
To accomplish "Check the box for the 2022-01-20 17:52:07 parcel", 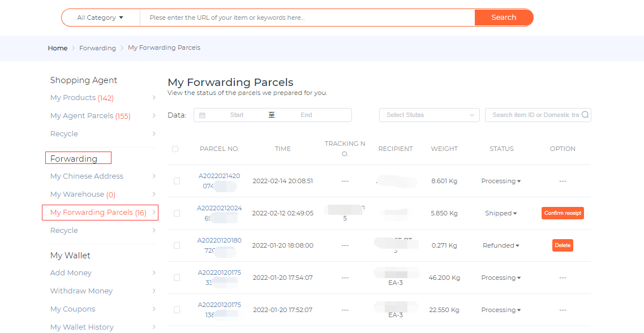I will click(x=177, y=310).
